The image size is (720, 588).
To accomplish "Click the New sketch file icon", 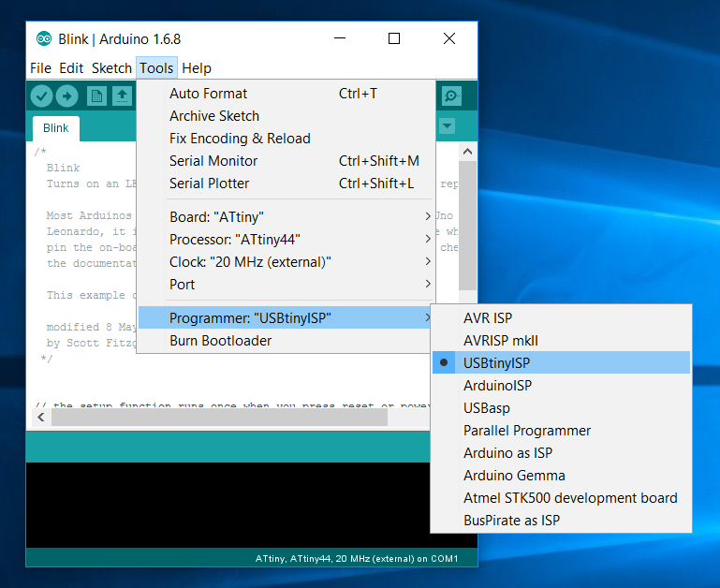I will 96,96.
